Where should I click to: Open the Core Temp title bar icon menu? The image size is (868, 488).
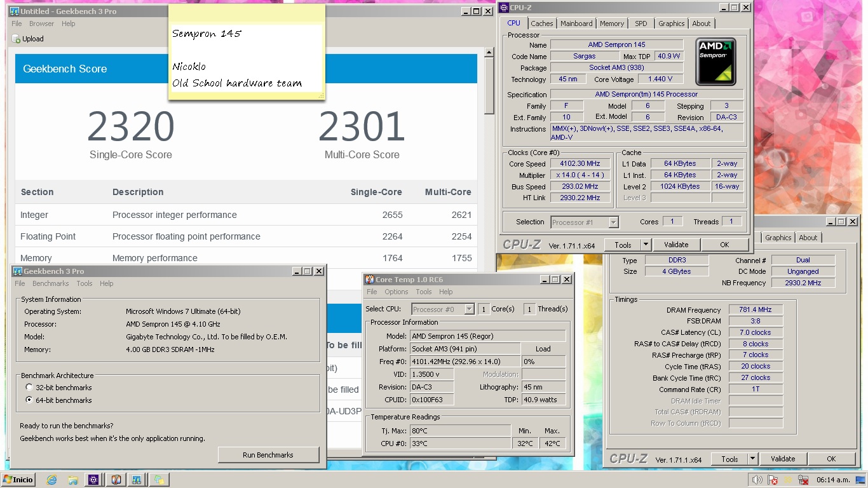coord(369,280)
